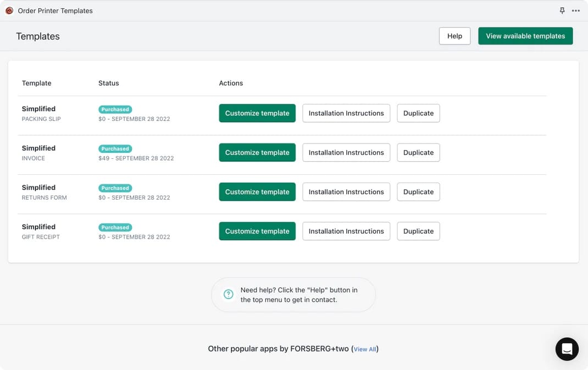Viewport: 588px width, 370px height.
Task: Select the GIFT RECEIPT template label
Action: point(41,237)
